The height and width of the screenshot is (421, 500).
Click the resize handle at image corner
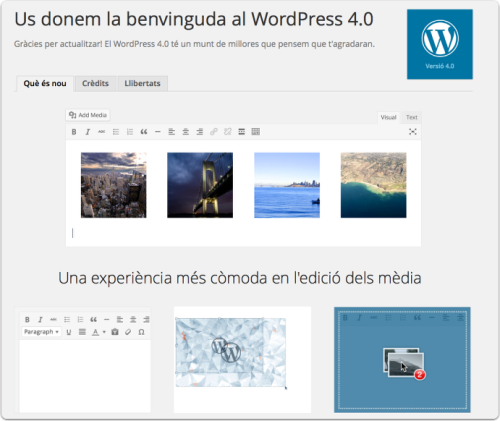pyautogui.click(x=286, y=387)
